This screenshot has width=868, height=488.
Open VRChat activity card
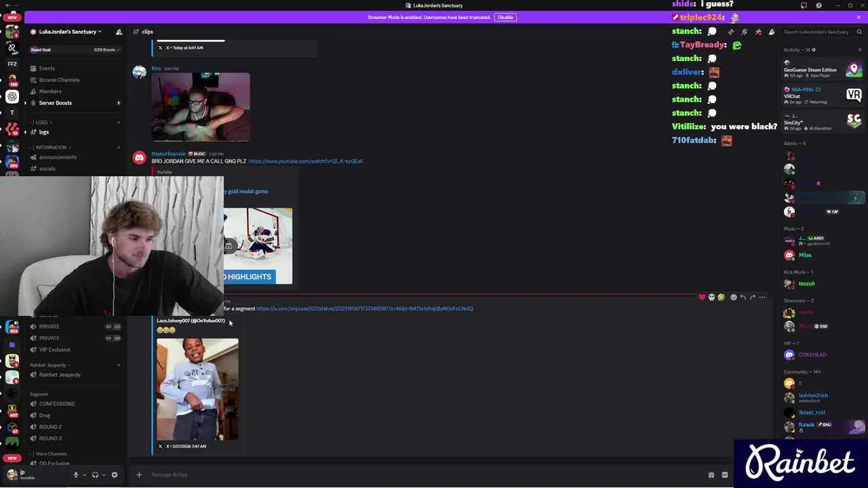[x=823, y=96]
